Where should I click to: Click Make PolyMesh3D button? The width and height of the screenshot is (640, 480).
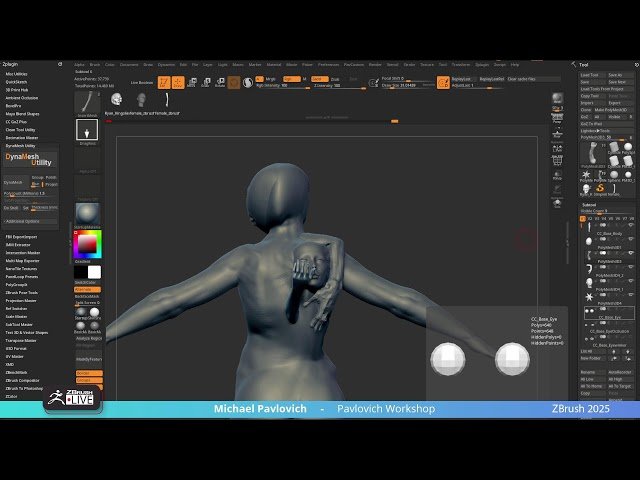pos(615,110)
